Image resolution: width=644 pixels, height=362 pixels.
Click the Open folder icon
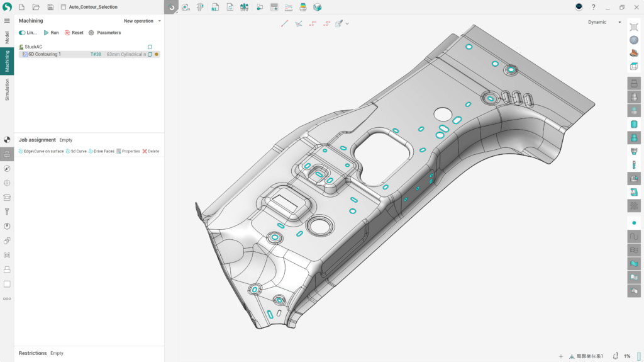(x=36, y=7)
